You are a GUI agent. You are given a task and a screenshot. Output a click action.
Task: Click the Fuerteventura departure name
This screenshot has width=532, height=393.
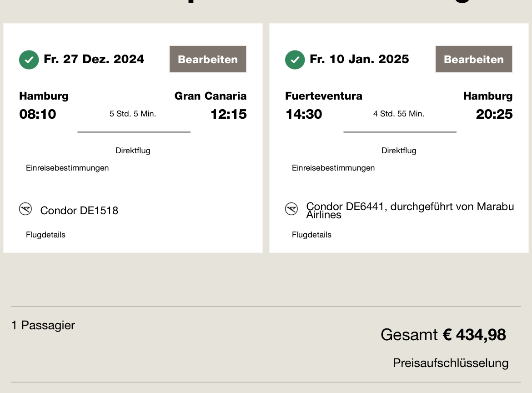(x=324, y=96)
